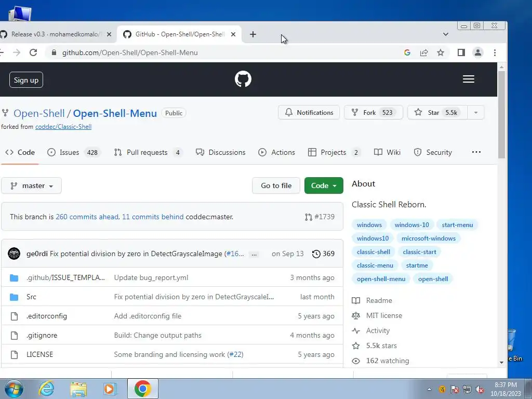Open the LICENSE file
Image resolution: width=532 pixels, height=399 pixels.
39,354
